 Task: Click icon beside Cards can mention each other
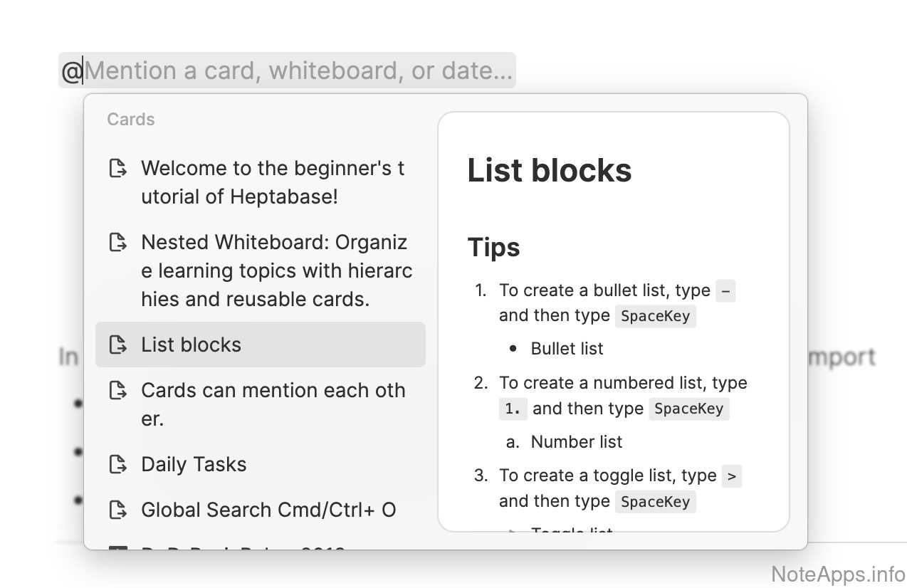pos(117,391)
